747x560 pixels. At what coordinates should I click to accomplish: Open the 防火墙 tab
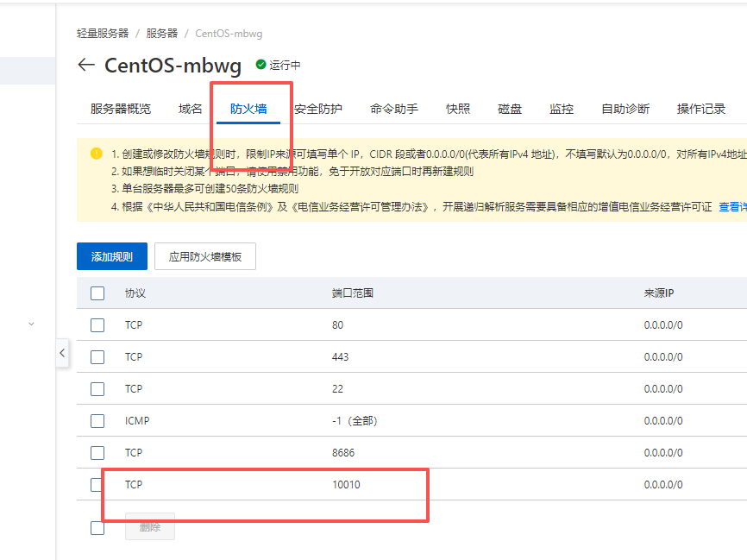pos(250,109)
